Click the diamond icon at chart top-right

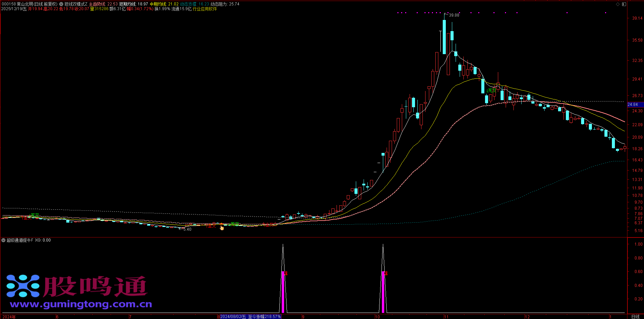click(x=618, y=4)
